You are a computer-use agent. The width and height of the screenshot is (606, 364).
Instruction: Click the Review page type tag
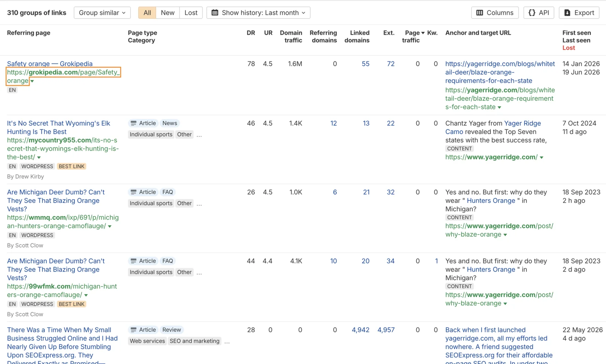pos(172,330)
